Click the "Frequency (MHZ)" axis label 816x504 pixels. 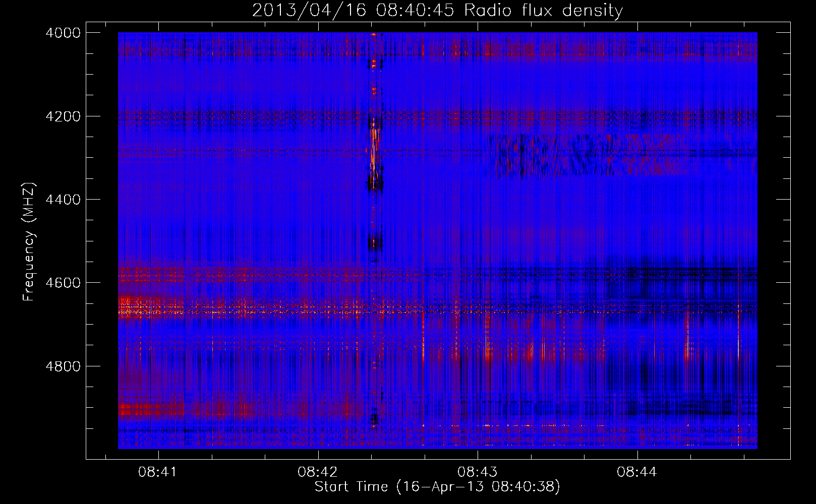click(29, 242)
